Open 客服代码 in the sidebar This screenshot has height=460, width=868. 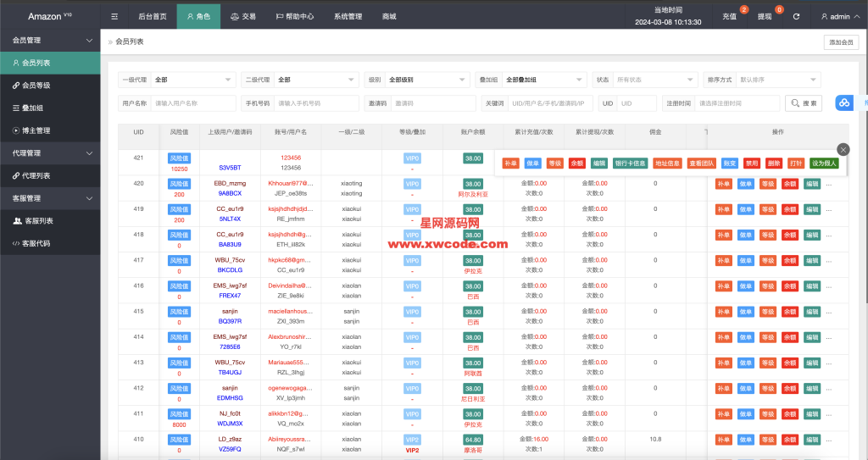pyautogui.click(x=36, y=243)
